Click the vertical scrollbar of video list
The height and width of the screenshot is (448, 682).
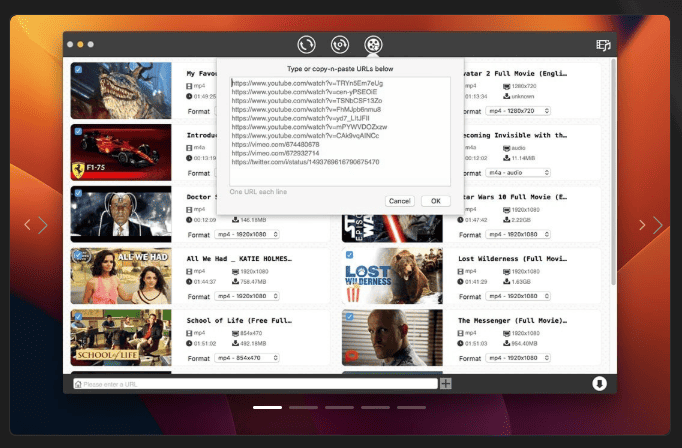tap(613, 174)
